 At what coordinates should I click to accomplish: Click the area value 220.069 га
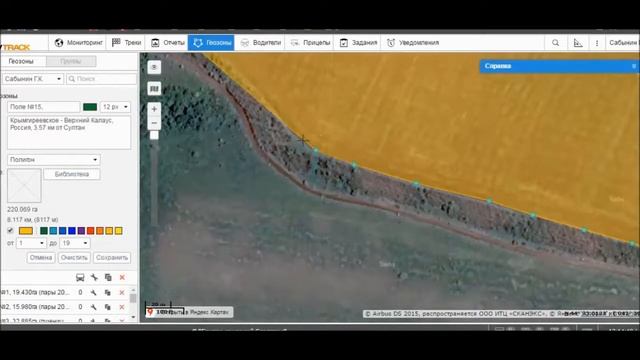(x=23, y=209)
